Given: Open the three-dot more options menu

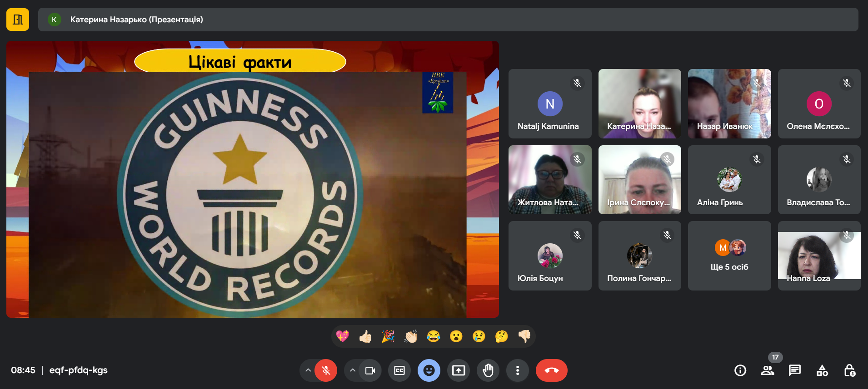Looking at the screenshot, I should (x=518, y=370).
